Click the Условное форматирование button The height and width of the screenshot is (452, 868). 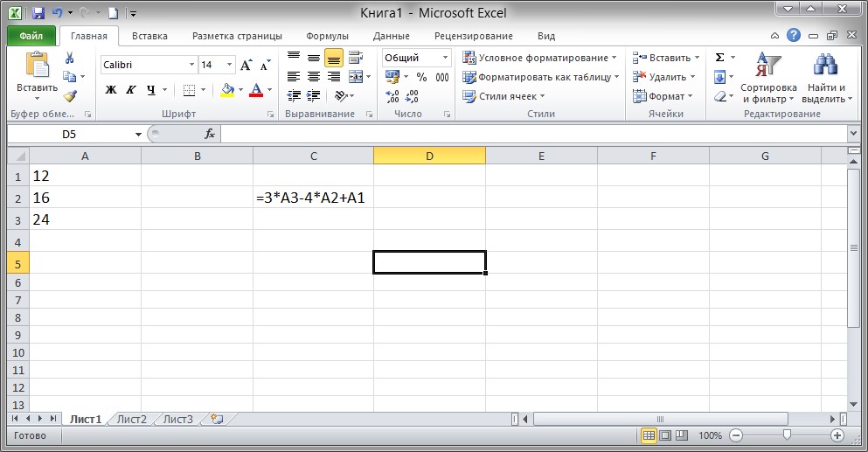pos(538,58)
